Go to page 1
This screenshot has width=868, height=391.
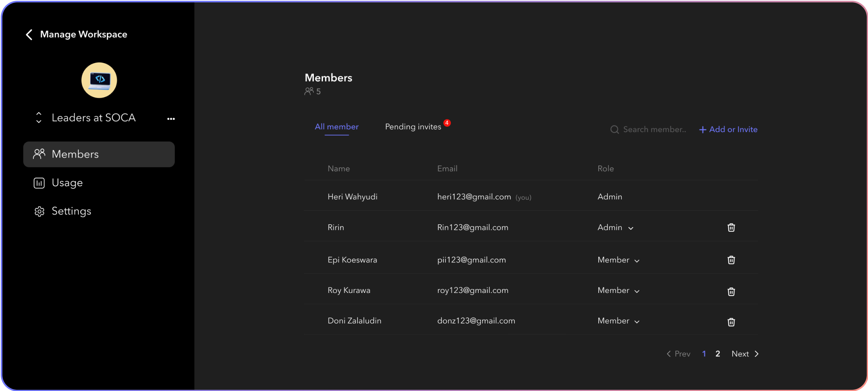[704, 354]
